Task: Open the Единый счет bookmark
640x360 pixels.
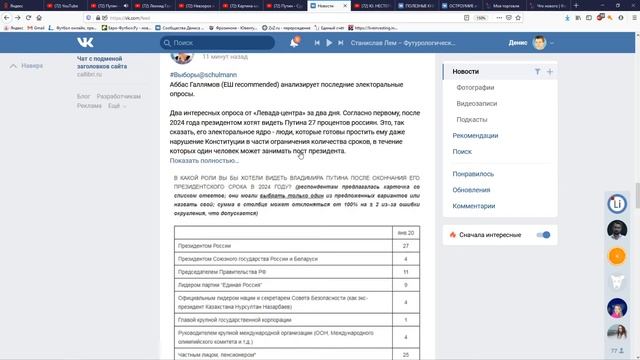Action: coord(329,28)
